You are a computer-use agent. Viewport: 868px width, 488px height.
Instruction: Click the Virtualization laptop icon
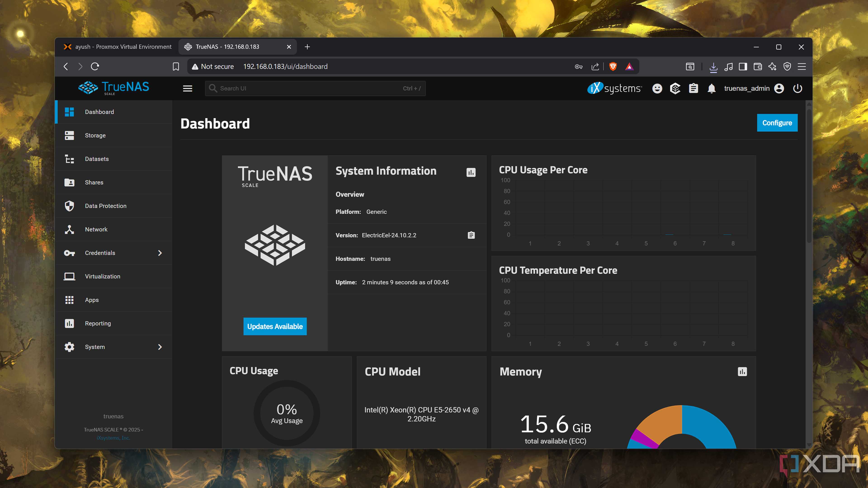click(x=69, y=277)
